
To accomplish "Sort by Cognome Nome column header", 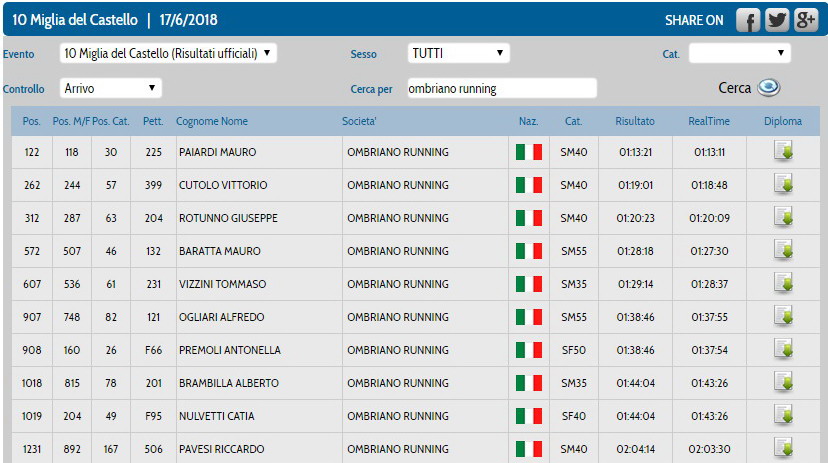I will pos(212,122).
